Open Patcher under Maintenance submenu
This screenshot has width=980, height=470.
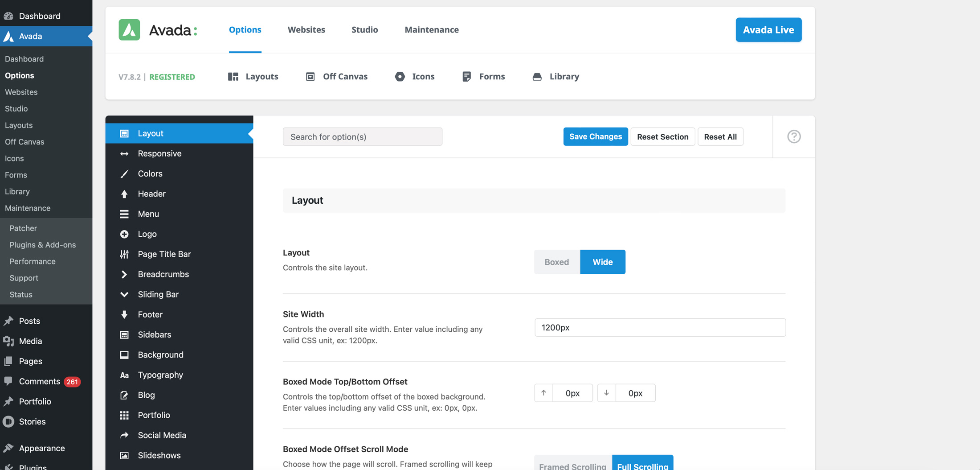click(x=23, y=228)
